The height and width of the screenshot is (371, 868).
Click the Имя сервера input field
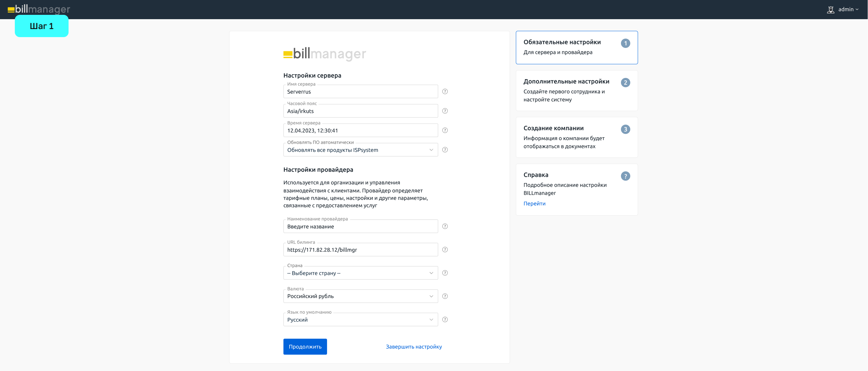pyautogui.click(x=361, y=92)
